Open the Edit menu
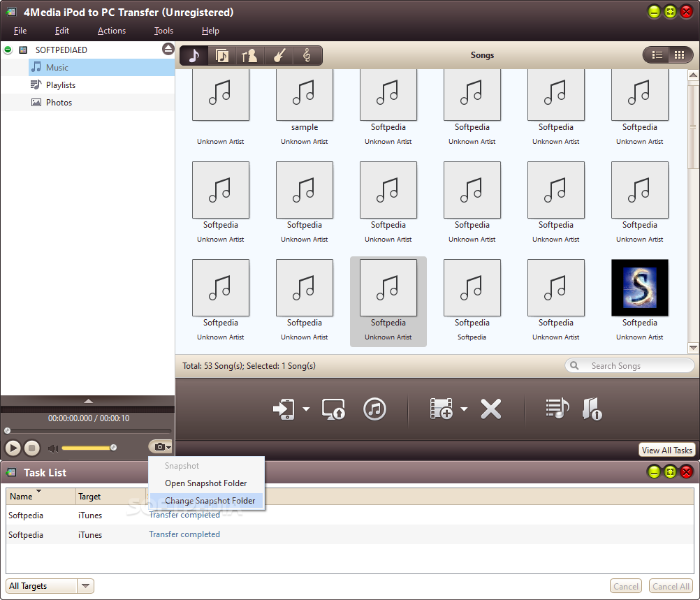The image size is (700, 600). tap(62, 31)
